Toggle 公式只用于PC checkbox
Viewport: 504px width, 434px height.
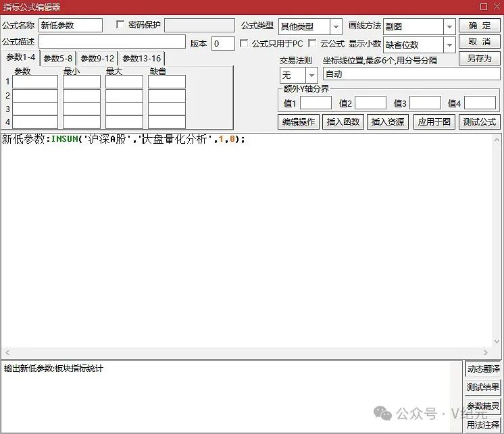pos(244,43)
